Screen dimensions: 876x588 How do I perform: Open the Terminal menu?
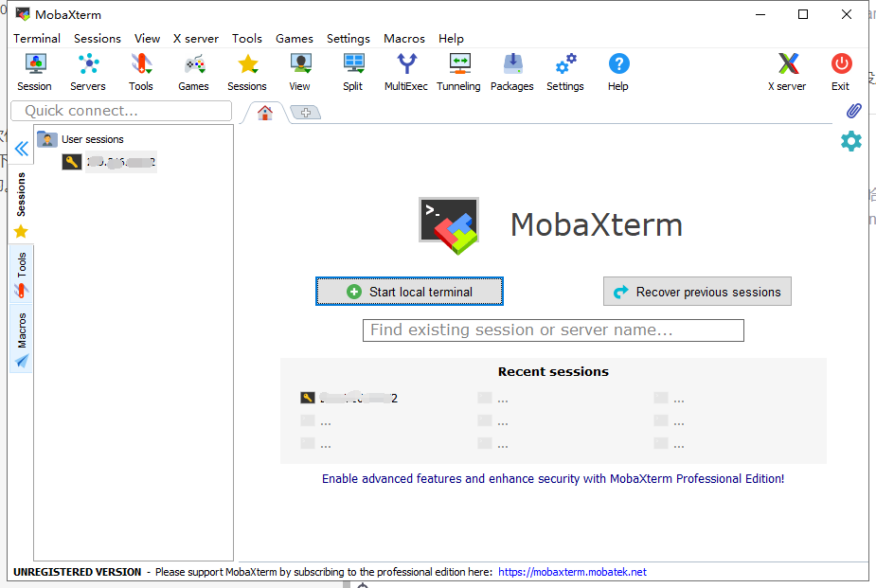pyautogui.click(x=37, y=39)
